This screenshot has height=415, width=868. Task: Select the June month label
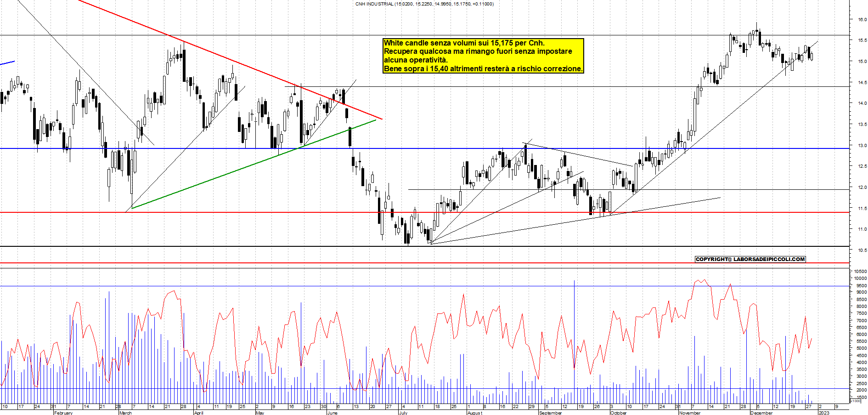point(332,413)
